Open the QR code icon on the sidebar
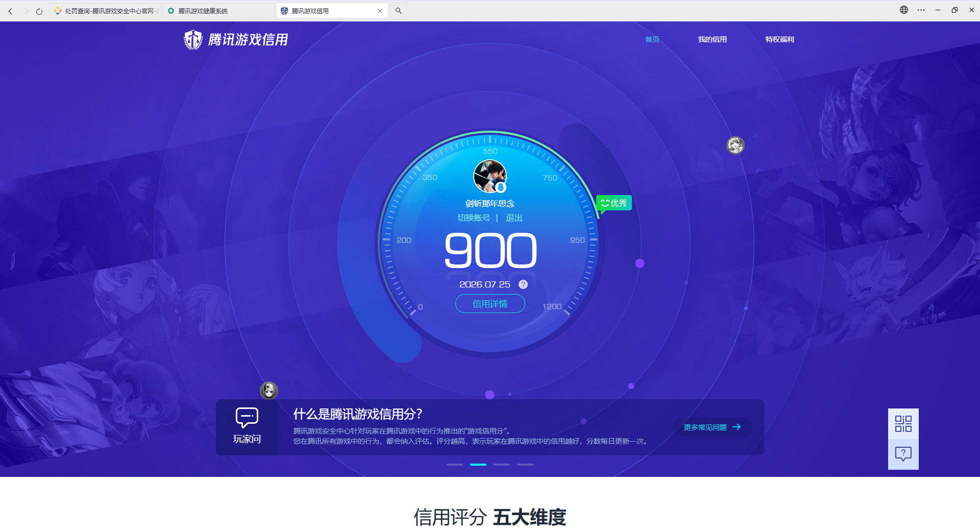The width and height of the screenshot is (980, 531). (903, 424)
